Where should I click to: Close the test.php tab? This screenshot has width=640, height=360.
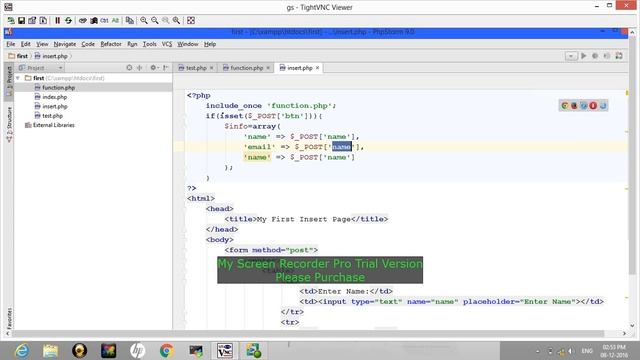click(x=211, y=68)
